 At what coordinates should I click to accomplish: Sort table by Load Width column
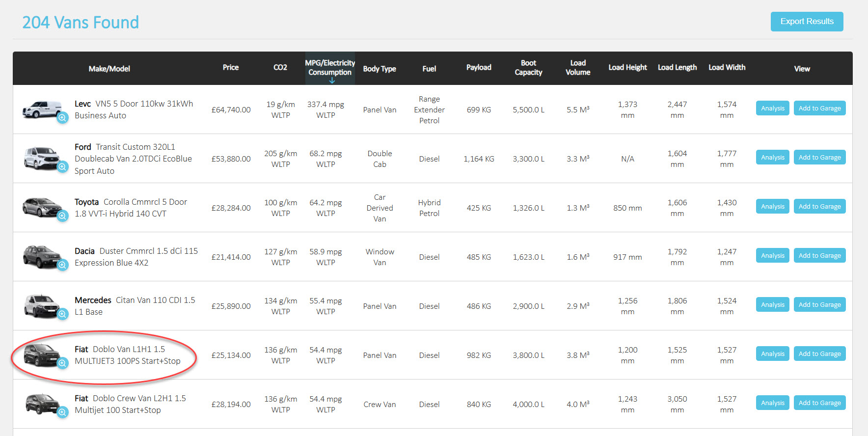coord(727,67)
